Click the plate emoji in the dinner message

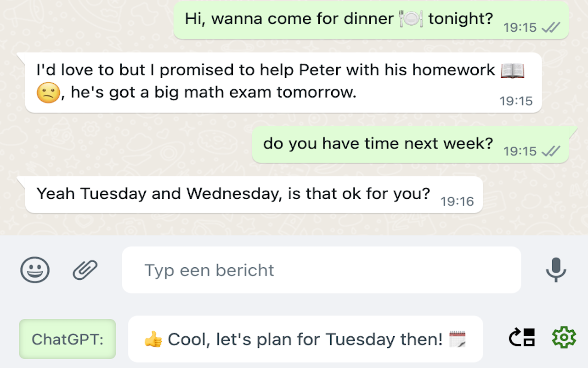click(x=411, y=19)
